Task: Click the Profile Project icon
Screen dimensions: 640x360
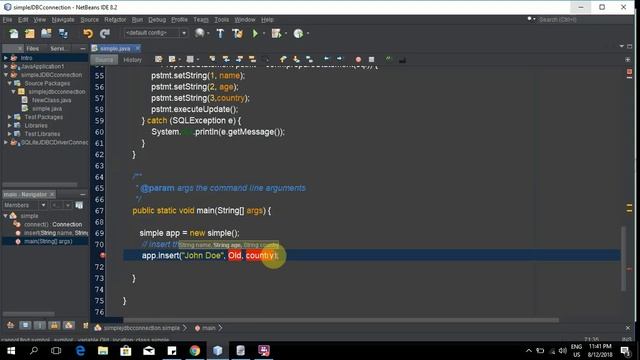Action: pyautogui.click(x=298, y=33)
